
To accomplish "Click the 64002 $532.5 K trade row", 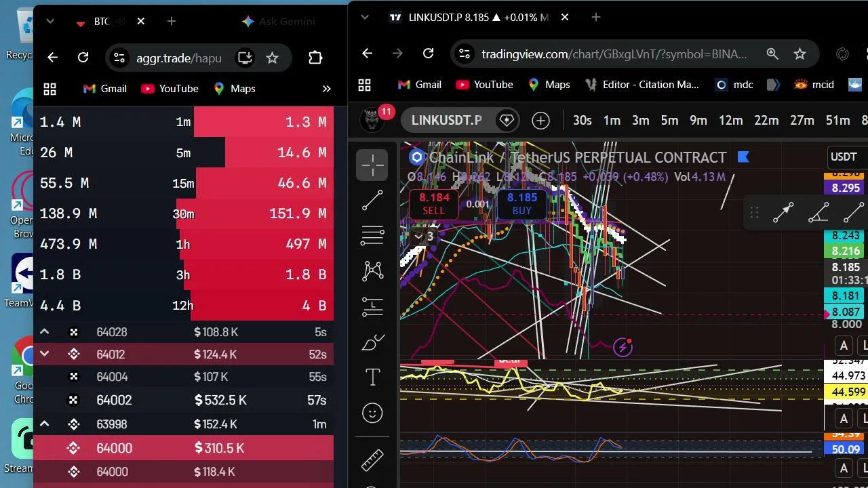I will tap(183, 400).
